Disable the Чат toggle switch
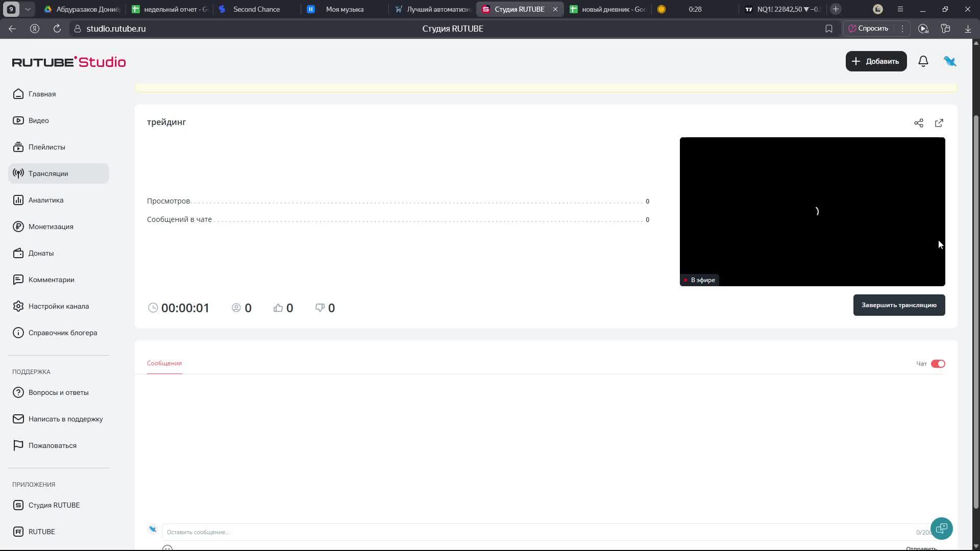Screen dimensions: 980x551 pyautogui.click(x=938, y=364)
